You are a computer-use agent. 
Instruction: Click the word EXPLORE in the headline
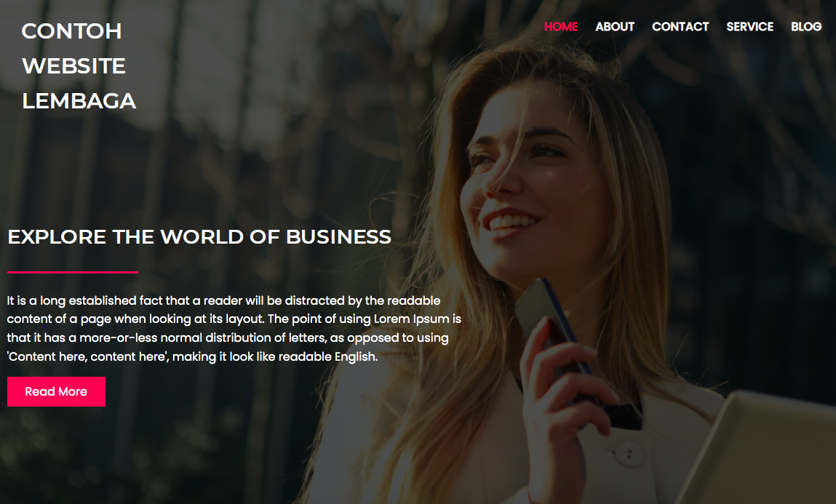(x=57, y=237)
